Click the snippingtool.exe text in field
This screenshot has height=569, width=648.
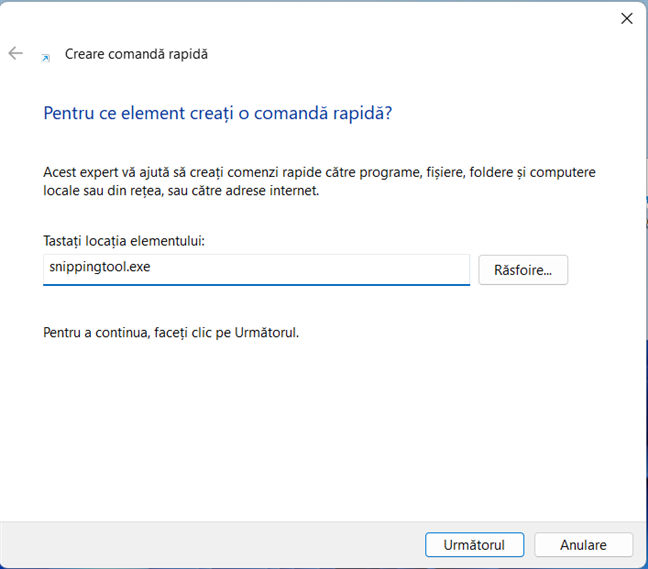[99, 269]
